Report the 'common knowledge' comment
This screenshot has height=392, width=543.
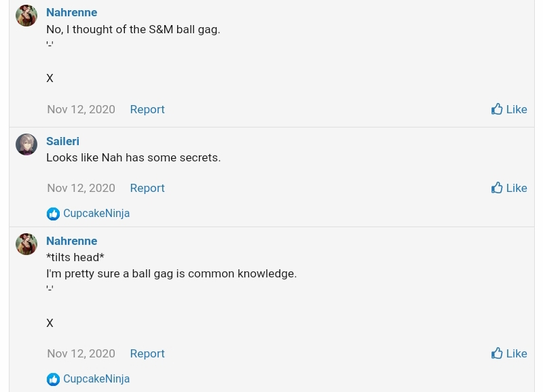click(147, 353)
